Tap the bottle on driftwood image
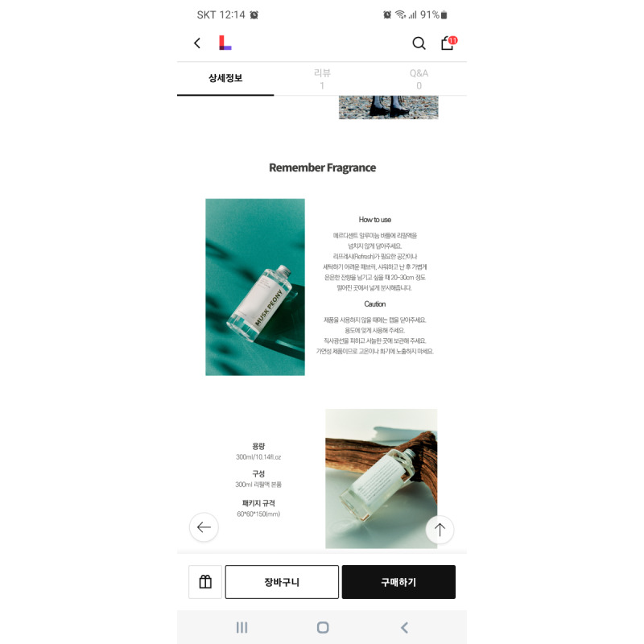Screen dimensions: 644x644 coord(381,478)
